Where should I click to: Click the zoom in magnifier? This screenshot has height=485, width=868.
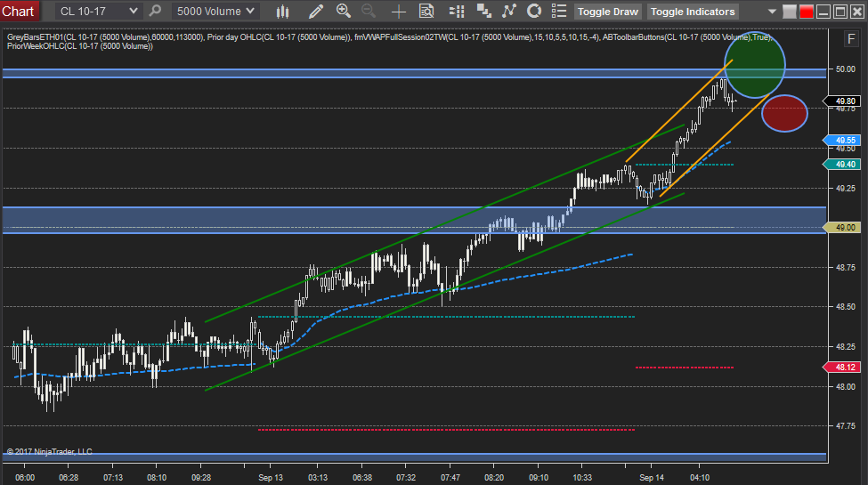[344, 11]
